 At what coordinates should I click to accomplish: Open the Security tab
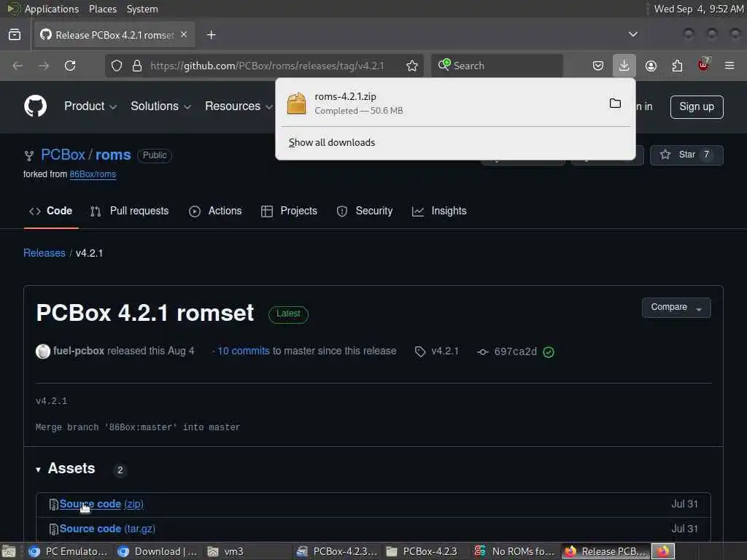(365, 211)
